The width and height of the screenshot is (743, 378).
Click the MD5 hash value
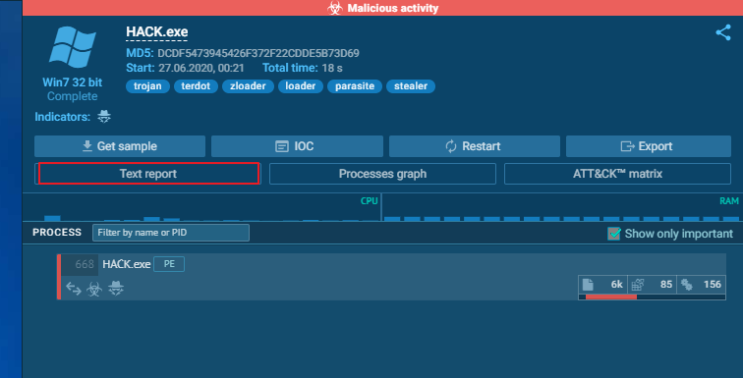(x=258, y=53)
